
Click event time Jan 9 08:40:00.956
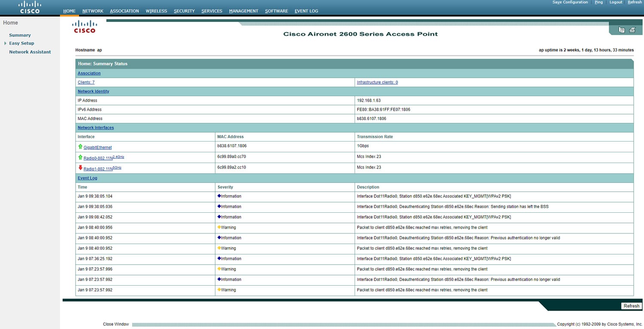(x=95, y=227)
